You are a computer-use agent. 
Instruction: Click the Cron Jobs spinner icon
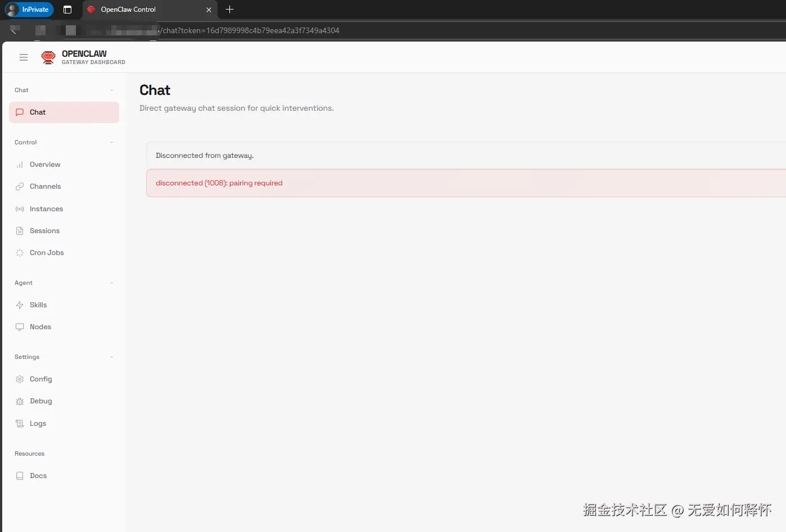20,253
